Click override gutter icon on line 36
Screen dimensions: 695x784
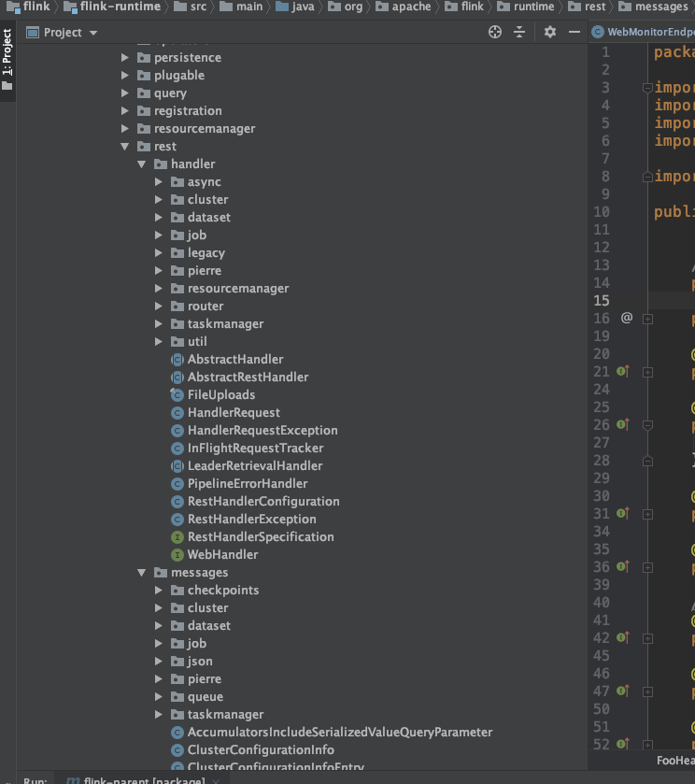(x=622, y=566)
